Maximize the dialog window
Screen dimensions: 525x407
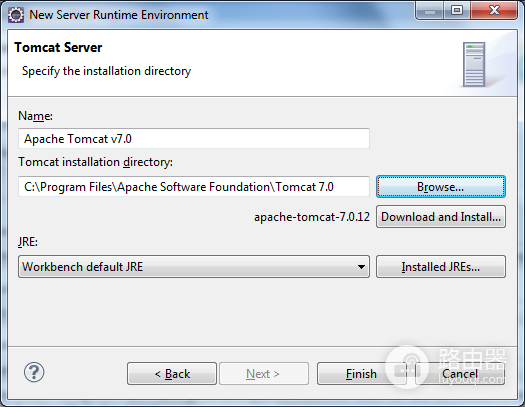click(457, 11)
